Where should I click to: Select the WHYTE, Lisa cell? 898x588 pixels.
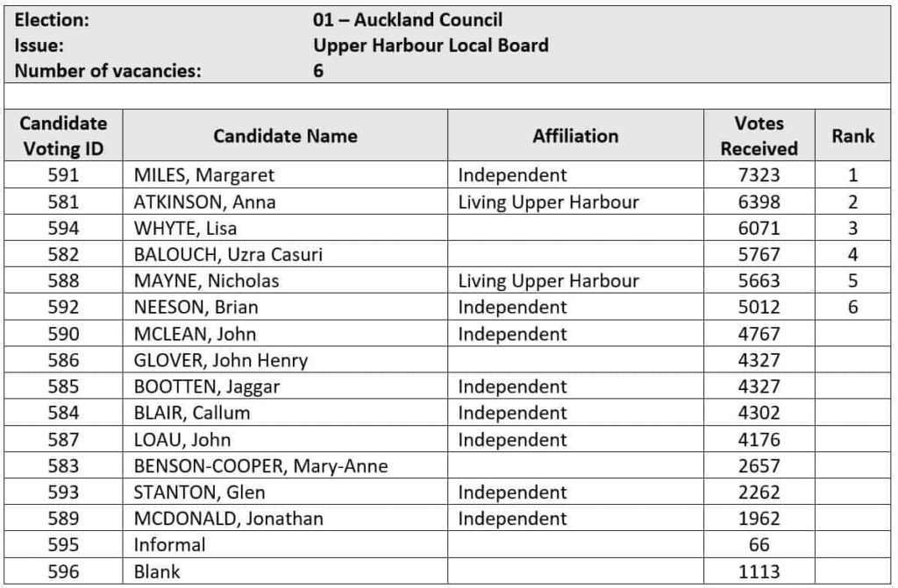click(x=185, y=229)
